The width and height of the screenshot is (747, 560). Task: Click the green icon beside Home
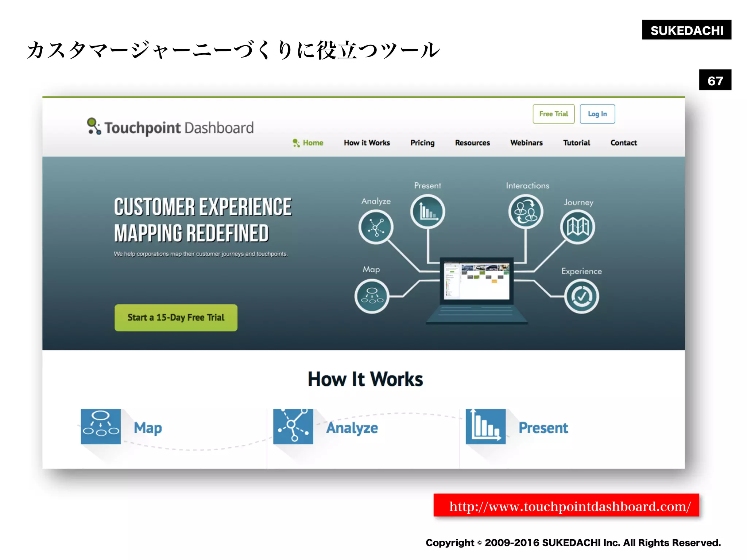pos(296,143)
